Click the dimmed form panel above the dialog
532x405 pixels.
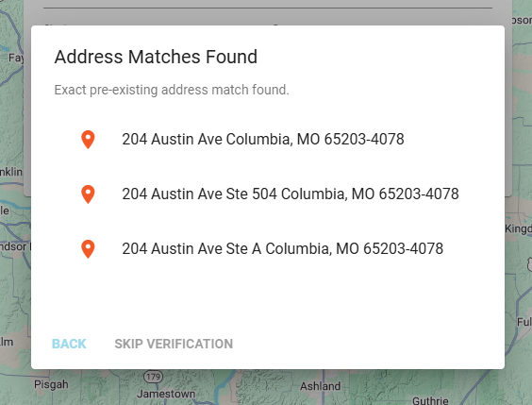pyautogui.click(x=268, y=12)
